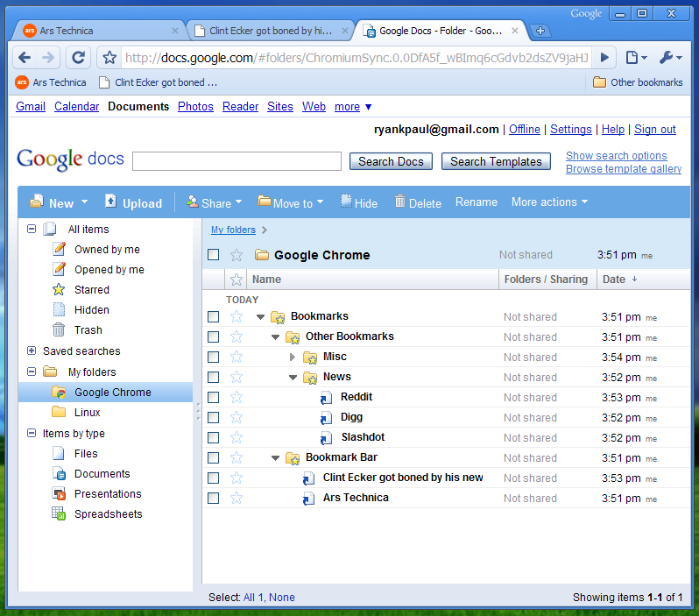Star the Bookmarks folder row
This screenshot has width=699, height=616.
click(237, 316)
